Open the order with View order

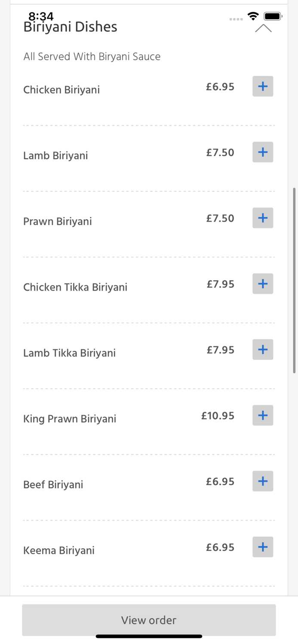pos(149,620)
